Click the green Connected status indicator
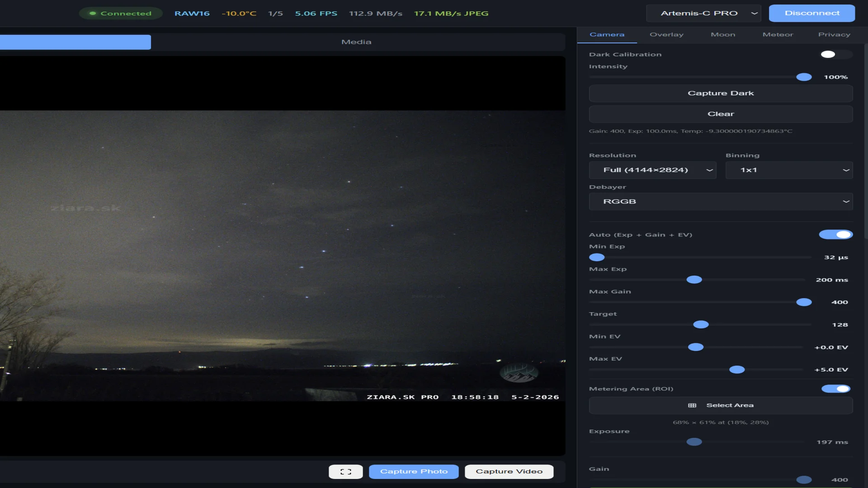The width and height of the screenshot is (868, 488). tap(121, 13)
